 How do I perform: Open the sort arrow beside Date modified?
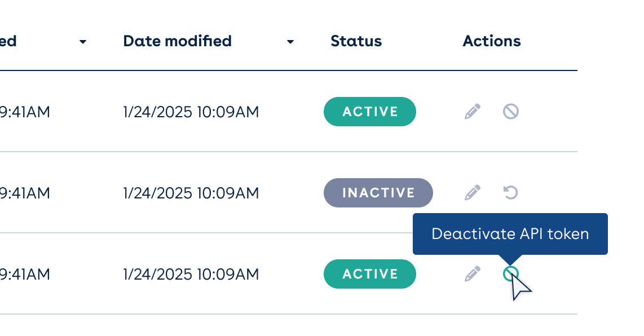(x=290, y=42)
